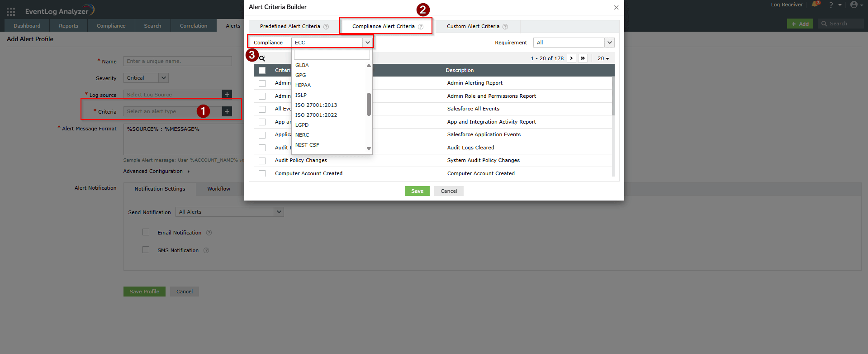Open the rows-per-page 20 dropdown
Viewport: 868px width, 354px height.
tap(603, 58)
